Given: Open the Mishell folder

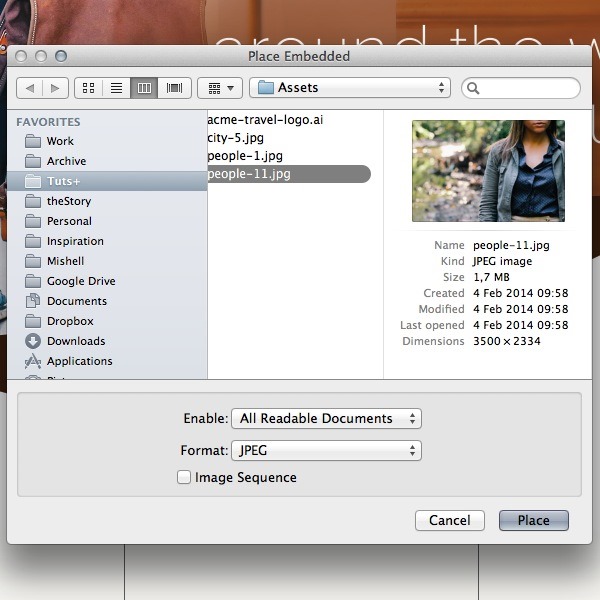Looking at the screenshot, I should (x=107, y=261).
